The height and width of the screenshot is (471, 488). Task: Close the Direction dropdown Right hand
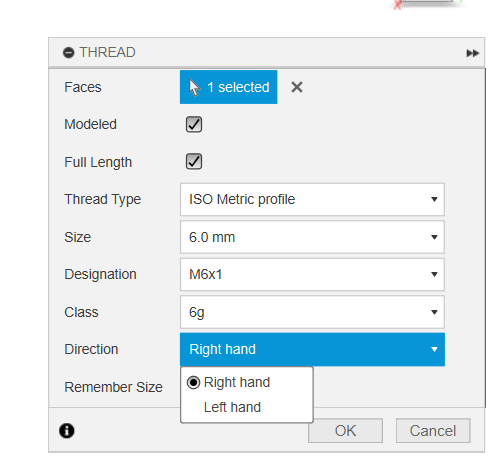312,349
